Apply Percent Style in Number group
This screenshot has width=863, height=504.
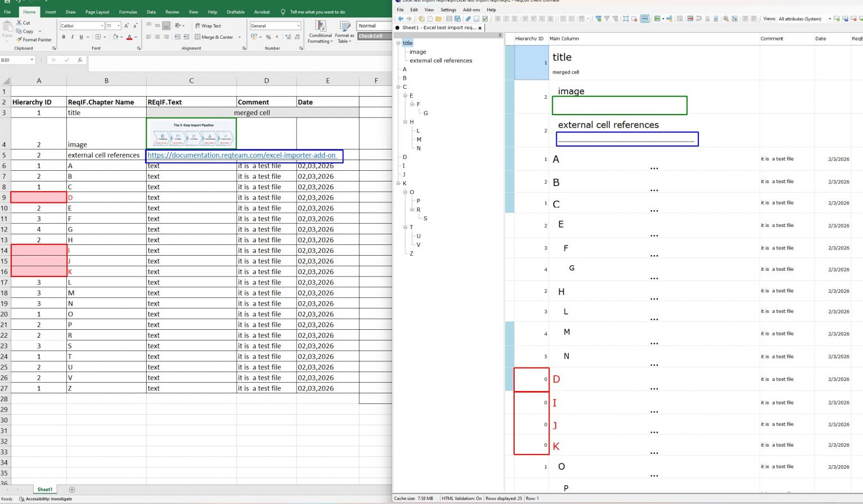tap(268, 37)
